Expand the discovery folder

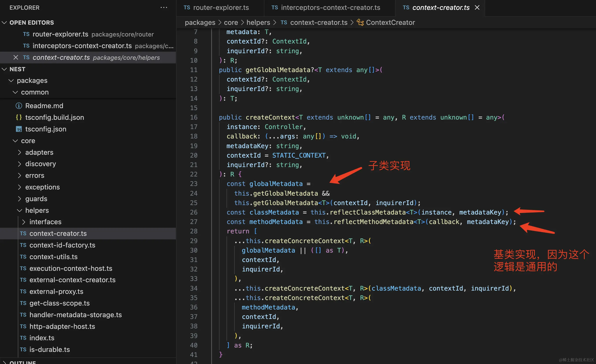coord(20,164)
